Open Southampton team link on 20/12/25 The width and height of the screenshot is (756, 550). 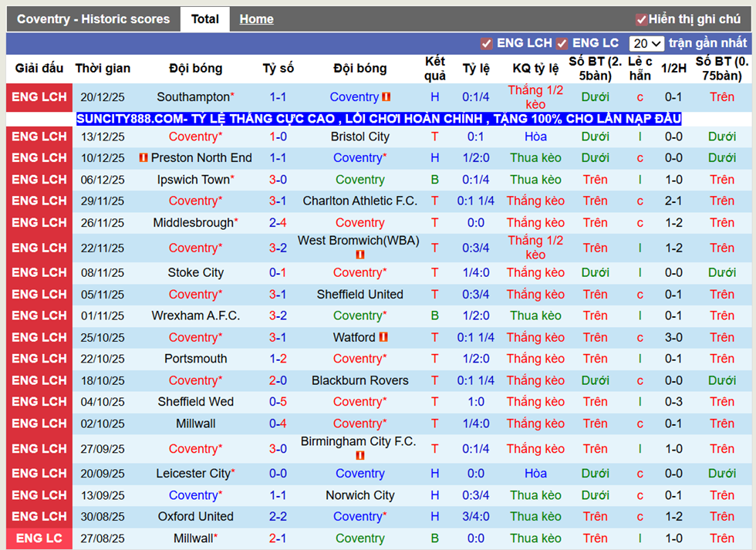[195, 97]
